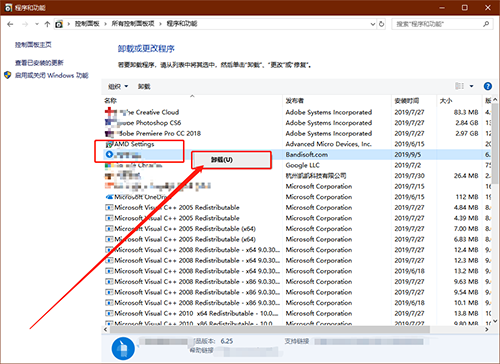Click the Control Panel breadcrumb segment
The height and width of the screenshot is (364, 500).
pyautogui.click(x=87, y=24)
